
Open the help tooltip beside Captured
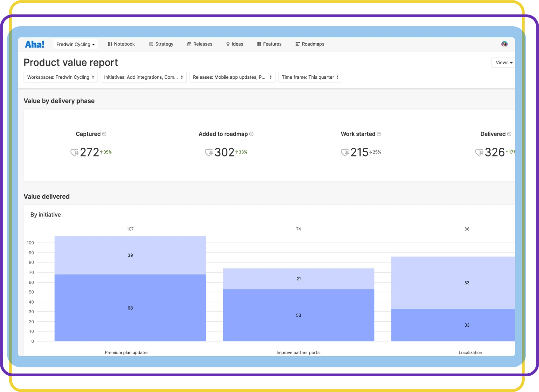pos(105,134)
